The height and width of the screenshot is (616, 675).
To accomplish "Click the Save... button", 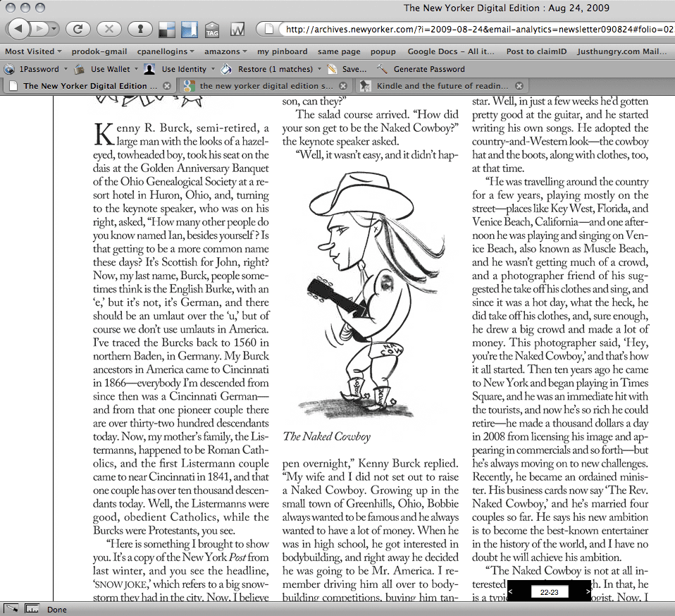I will (x=354, y=69).
